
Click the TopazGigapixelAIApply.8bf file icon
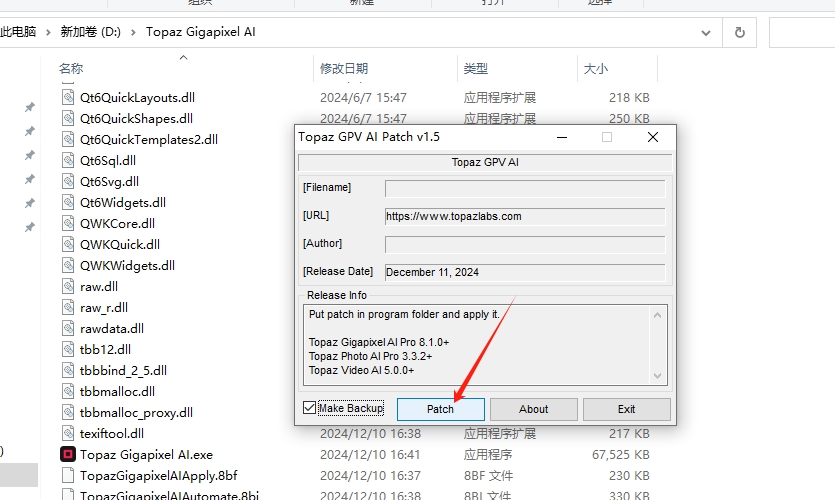(68, 476)
